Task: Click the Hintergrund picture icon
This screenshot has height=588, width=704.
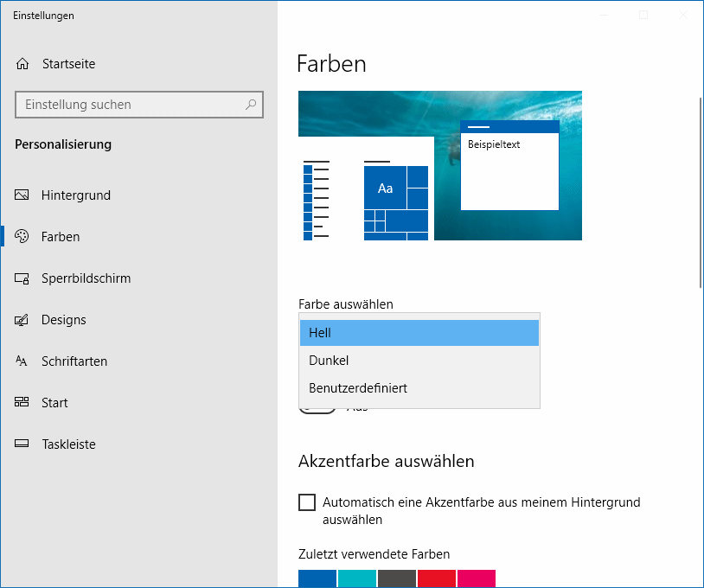Action: point(22,195)
